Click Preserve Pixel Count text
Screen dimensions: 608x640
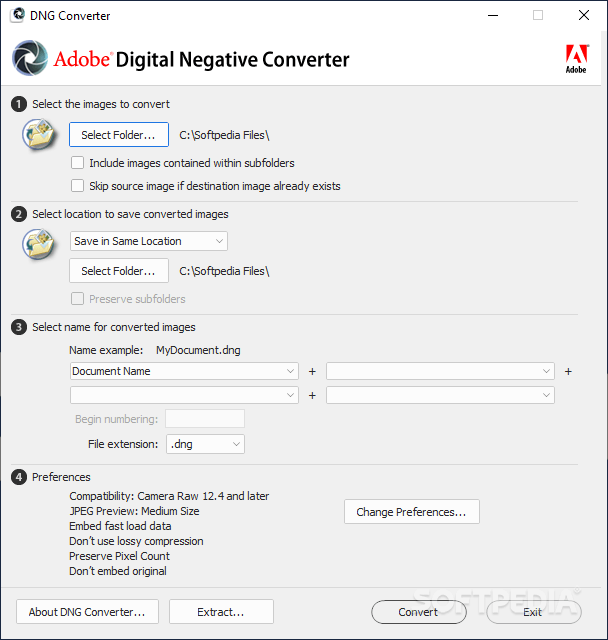119,556
